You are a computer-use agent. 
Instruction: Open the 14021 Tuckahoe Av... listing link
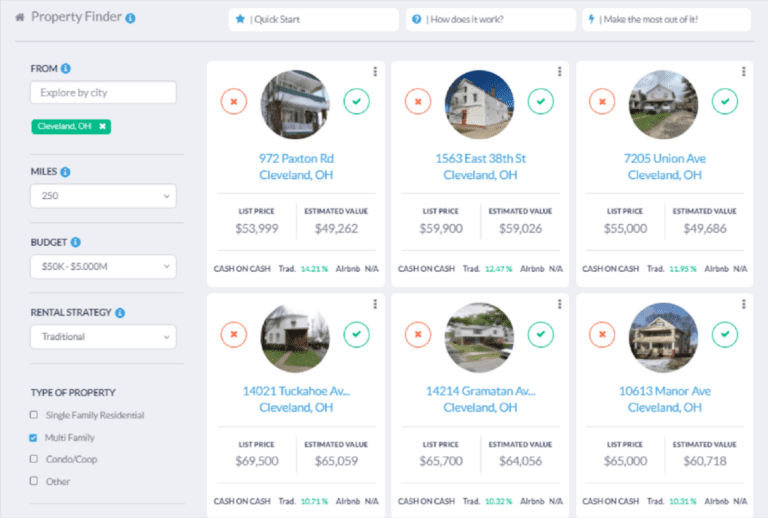(296, 391)
